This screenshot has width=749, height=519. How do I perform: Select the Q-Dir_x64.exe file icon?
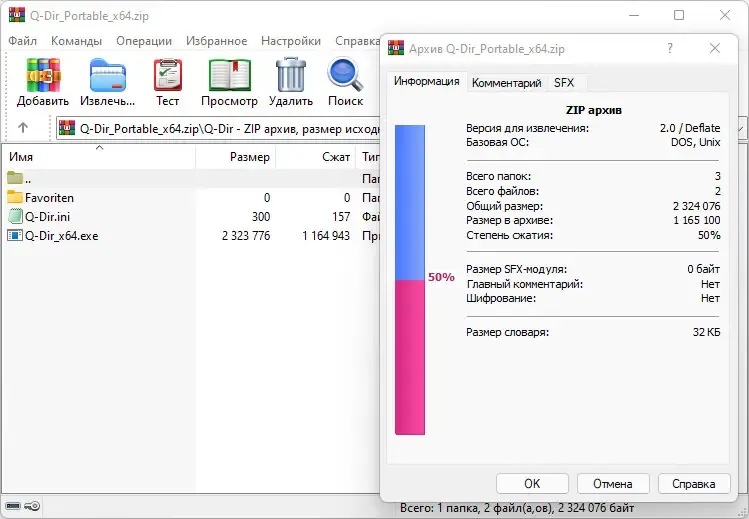point(15,235)
